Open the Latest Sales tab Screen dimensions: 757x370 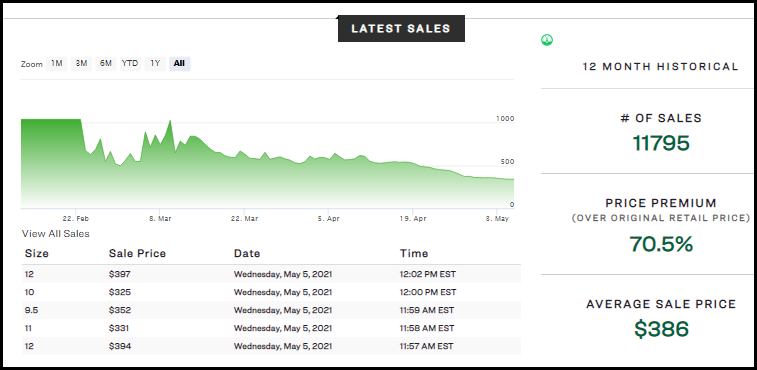[x=401, y=28]
